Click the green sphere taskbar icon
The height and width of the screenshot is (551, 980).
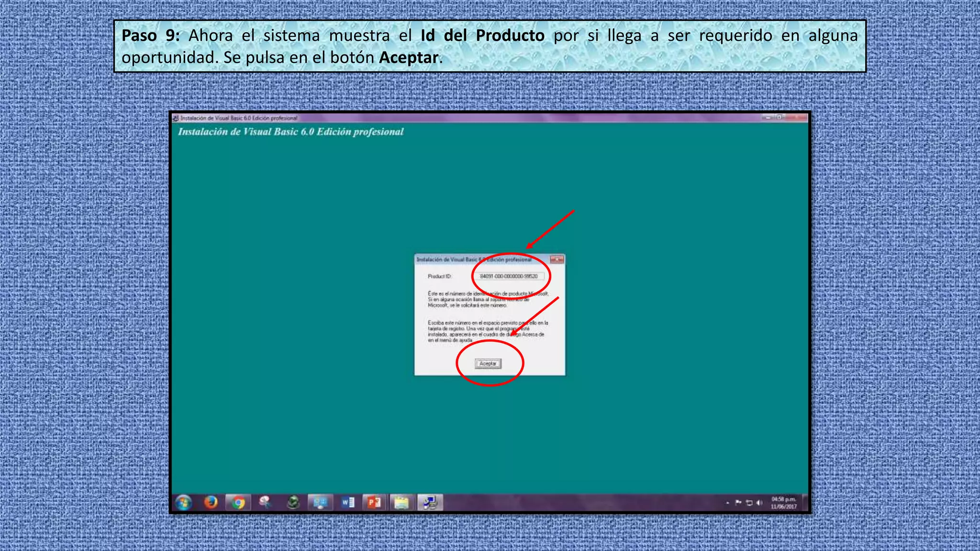(293, 502)
